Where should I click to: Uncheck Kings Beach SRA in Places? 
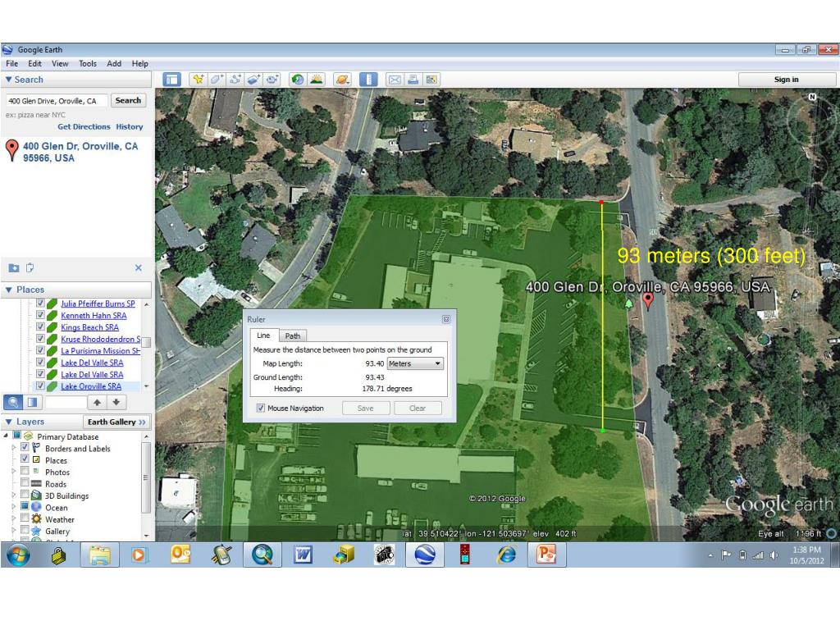click(40, 326)
